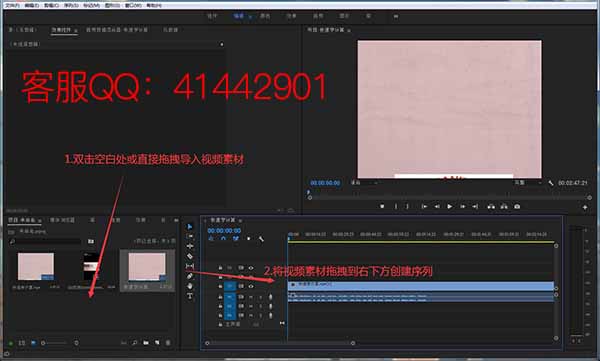Select the Razor tool in tools panel
The width and height of the screenshot is (600, 361).
coord(190,256)
